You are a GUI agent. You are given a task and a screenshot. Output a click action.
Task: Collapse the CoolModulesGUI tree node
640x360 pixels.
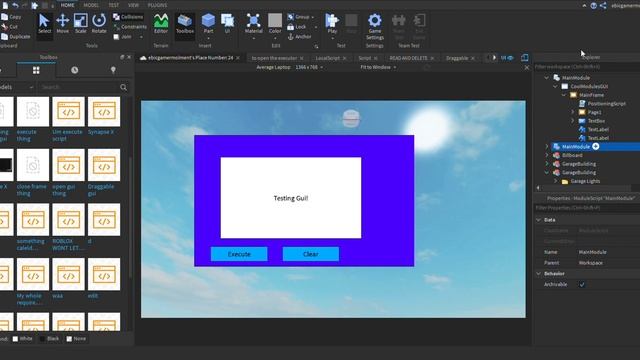[x=555, y=86]
